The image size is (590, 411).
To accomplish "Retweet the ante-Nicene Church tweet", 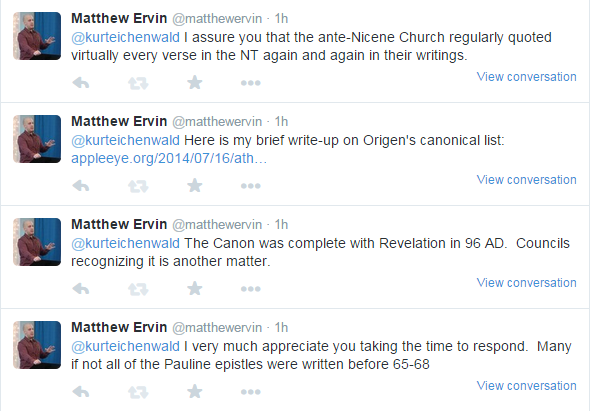I will tap(138, 83).
